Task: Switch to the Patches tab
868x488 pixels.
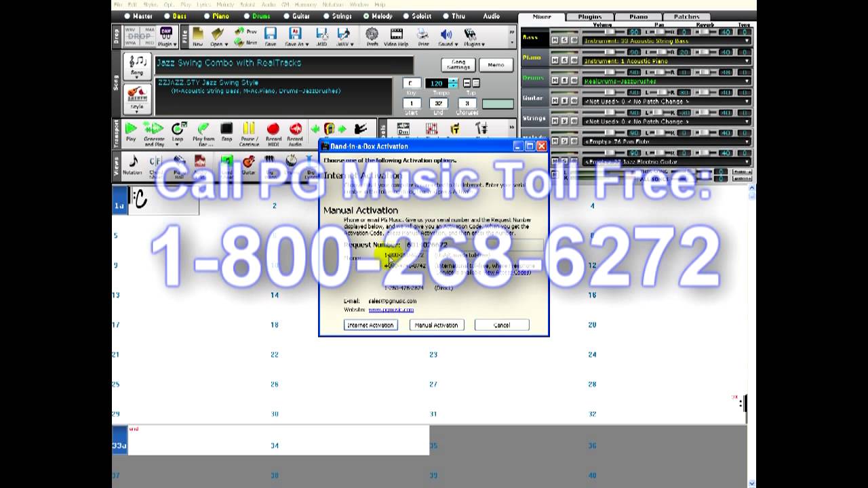Action: click(686, 17)
